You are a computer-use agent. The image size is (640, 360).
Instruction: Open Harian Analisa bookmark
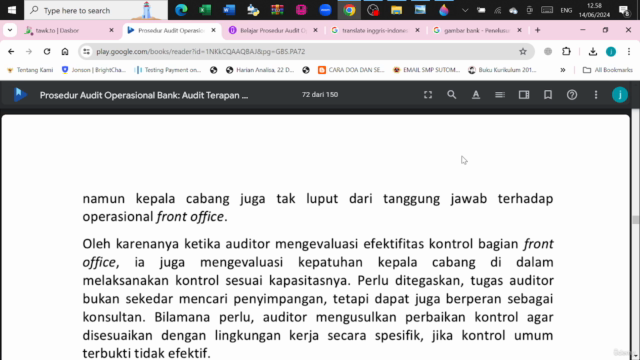[x=260, y=70]
